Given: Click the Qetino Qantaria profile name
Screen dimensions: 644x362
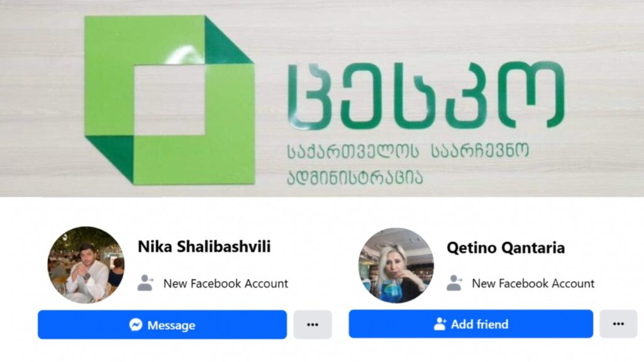Looking at the screenshot, I should pos(506,248).
